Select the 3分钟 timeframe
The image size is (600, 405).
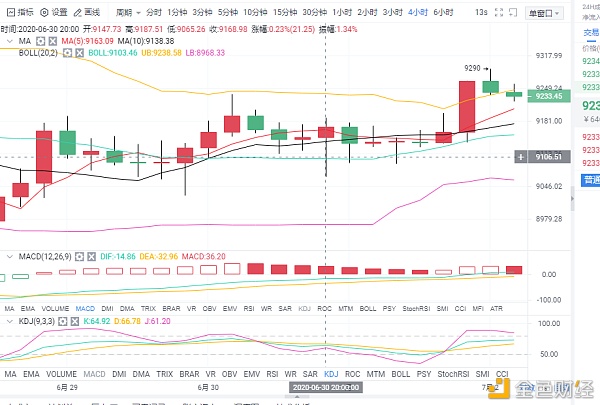click(202, 13)
